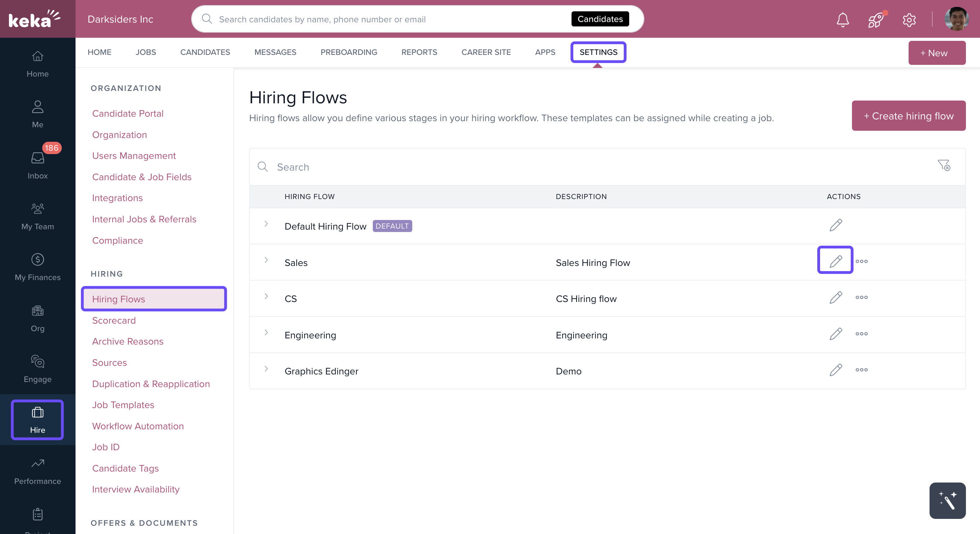Expand the Sales hiring flow row
This screenshot has height=534, width=980.
[266, 260]
